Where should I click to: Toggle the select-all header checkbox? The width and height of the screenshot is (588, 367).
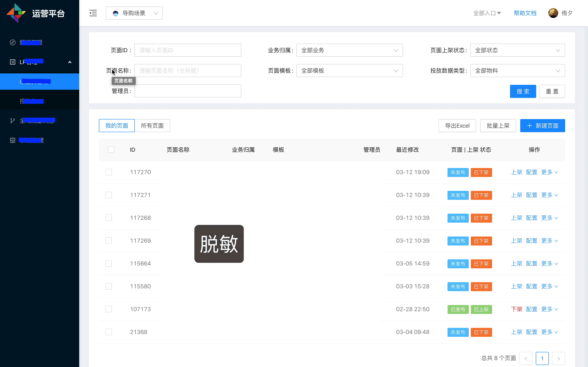click(111, 150)
